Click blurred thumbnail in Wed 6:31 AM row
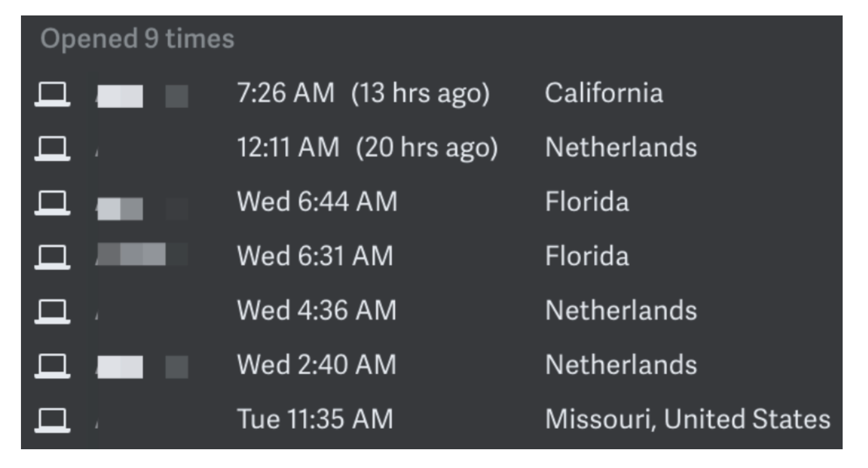The image size is (868, 468). 142,254
